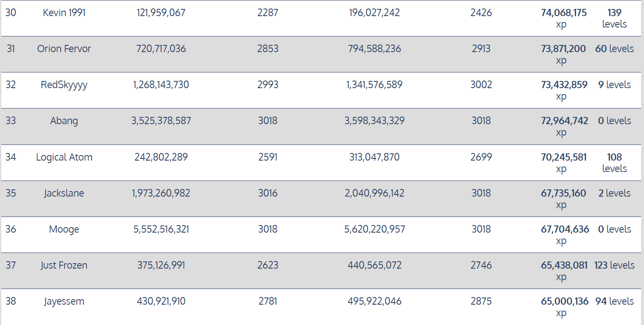Select Jackslane's start level 3016
The height and width of the screenshot is (325, 644).
pyautogui.click(x=268, y=193)
